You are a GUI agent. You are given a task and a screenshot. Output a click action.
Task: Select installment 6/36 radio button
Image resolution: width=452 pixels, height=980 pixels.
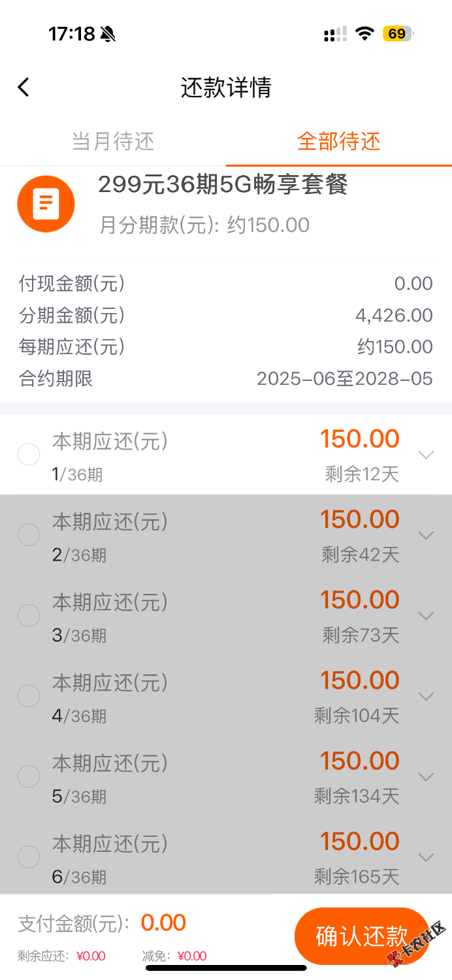(x=29, y=857)
